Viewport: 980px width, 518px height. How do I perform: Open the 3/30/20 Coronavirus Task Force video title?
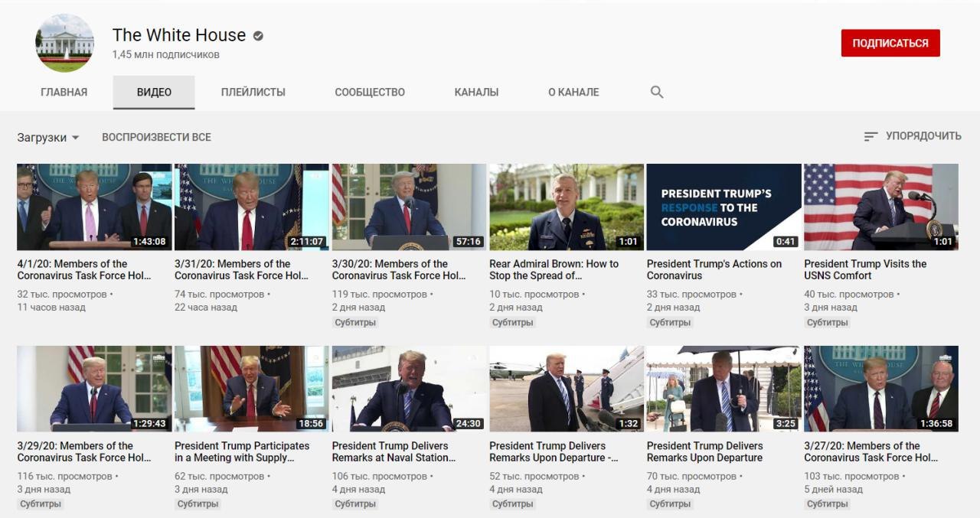(399, 269)
